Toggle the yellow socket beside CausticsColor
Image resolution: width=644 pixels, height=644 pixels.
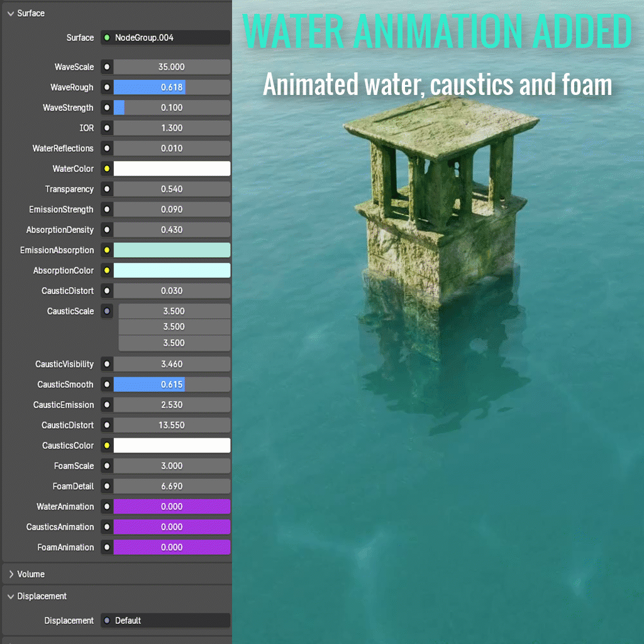(106, 445)
